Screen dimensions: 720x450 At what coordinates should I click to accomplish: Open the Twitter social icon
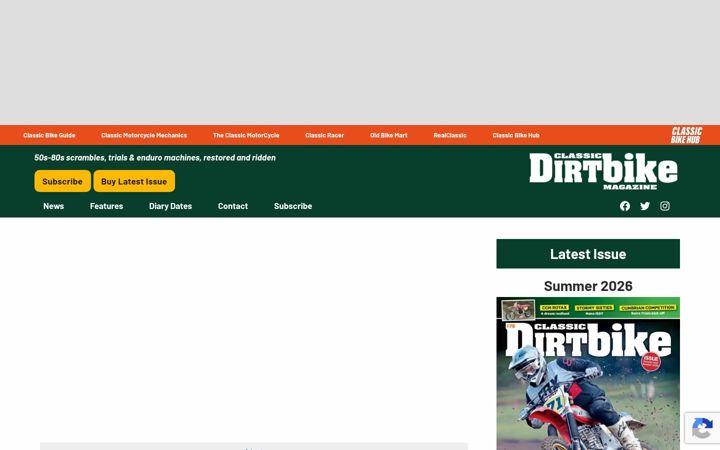pos(645,206)
